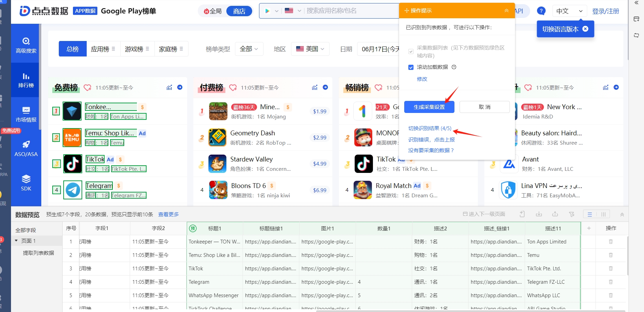This screenshot has height=312, width=644.
Task: Collapse the 操作提示 panel
Action: (x=506, y=11)
